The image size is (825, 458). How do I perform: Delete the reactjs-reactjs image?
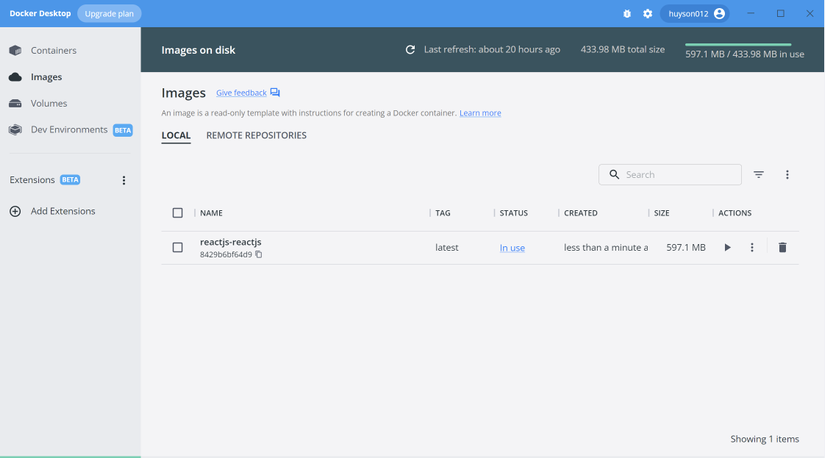[782, 247]
